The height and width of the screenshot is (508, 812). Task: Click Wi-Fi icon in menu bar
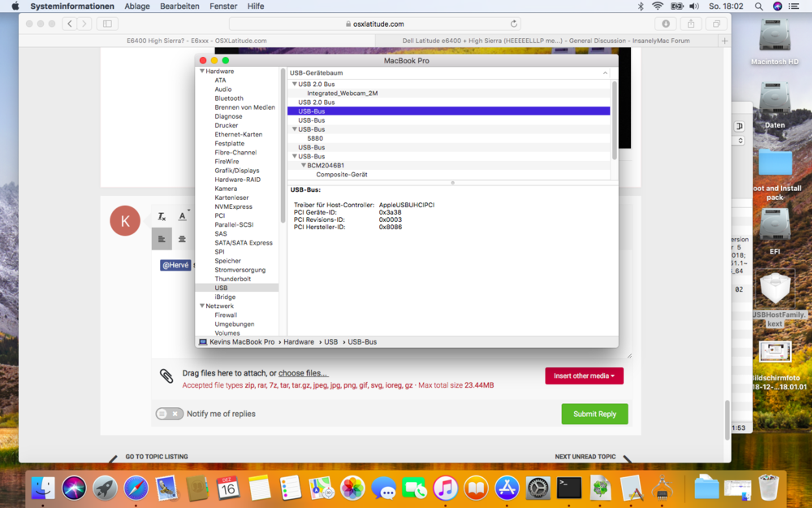(x=657, y=7)
